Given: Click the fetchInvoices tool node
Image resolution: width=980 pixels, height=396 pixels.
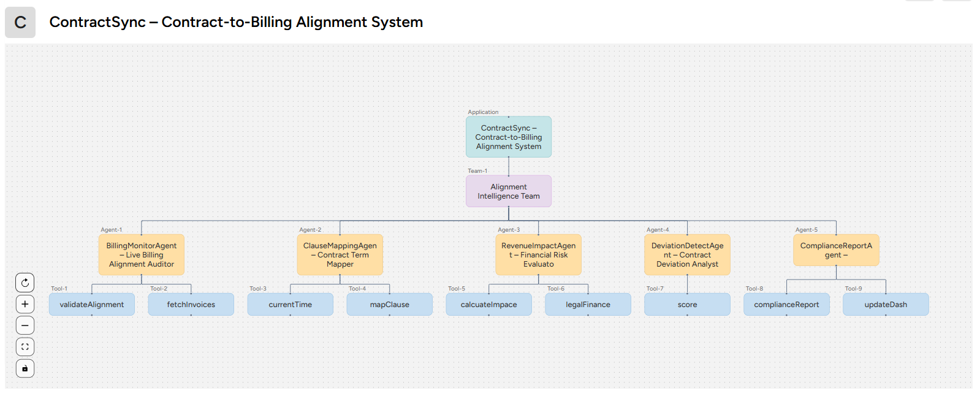Looking at the screenshot, I should point(191,305).
